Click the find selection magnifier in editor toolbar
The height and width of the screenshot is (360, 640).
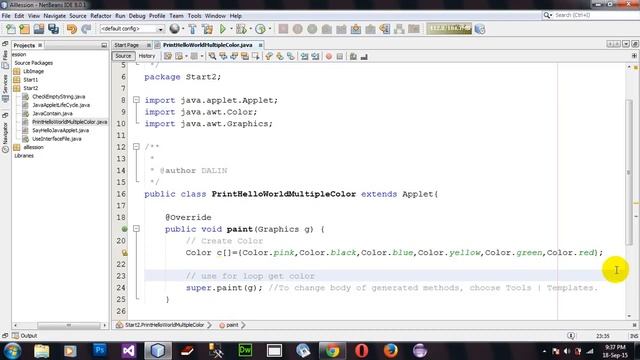[x=212, y=56]
